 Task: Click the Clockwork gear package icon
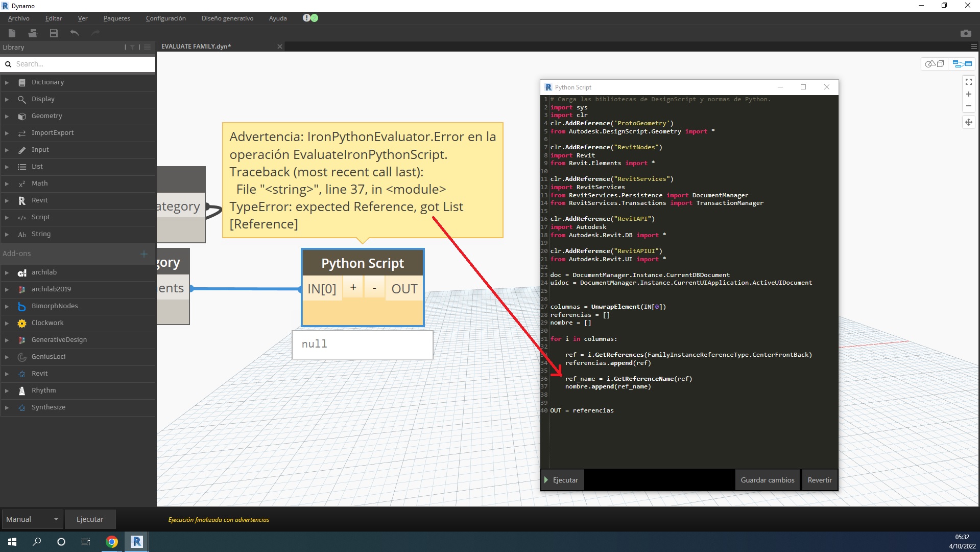click(x=22, y=323)
